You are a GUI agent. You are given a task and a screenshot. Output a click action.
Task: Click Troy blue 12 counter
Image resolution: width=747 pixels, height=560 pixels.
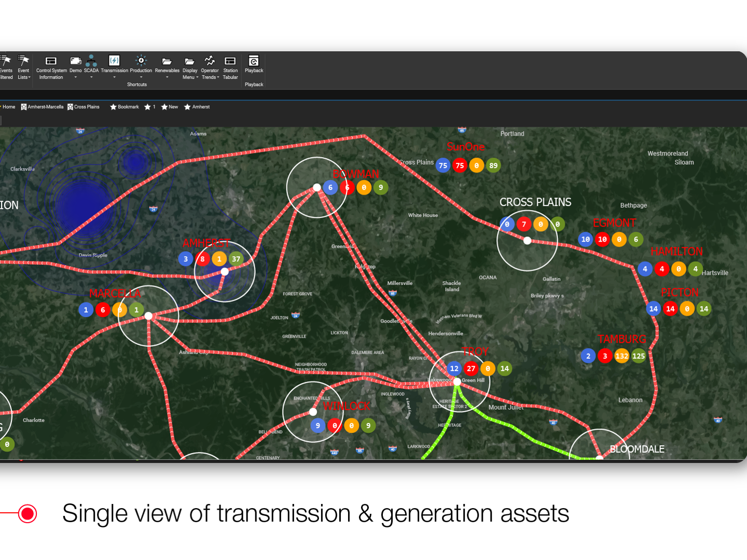(x=454, y=368)
